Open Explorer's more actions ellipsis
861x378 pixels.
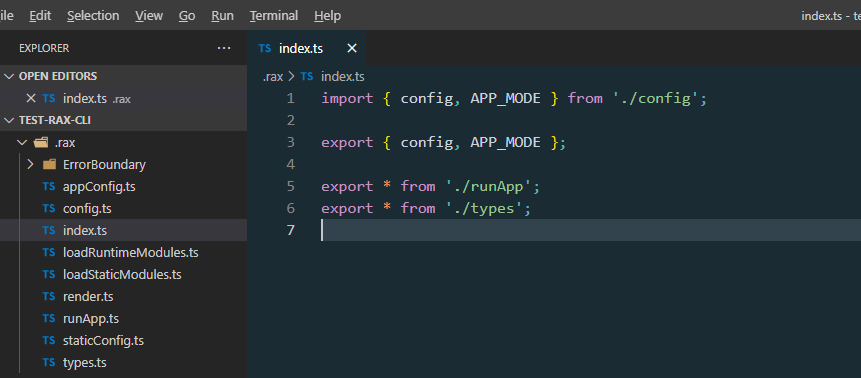point(224,48)
